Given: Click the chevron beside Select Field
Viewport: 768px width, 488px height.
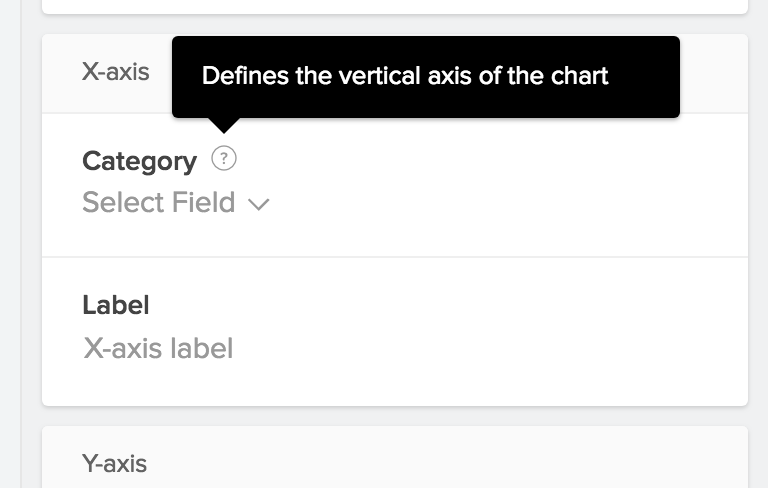Looking at the screenshot, I should point(258,204).
